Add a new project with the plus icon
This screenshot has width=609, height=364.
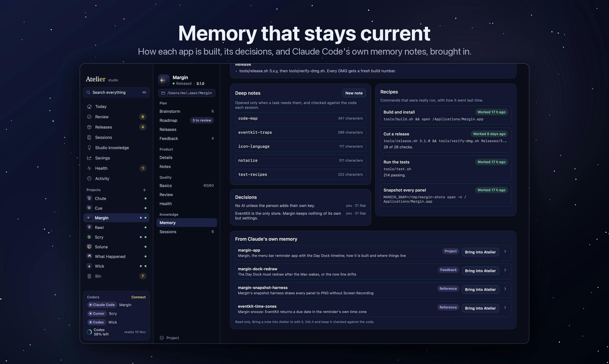[x=144, y=190]
